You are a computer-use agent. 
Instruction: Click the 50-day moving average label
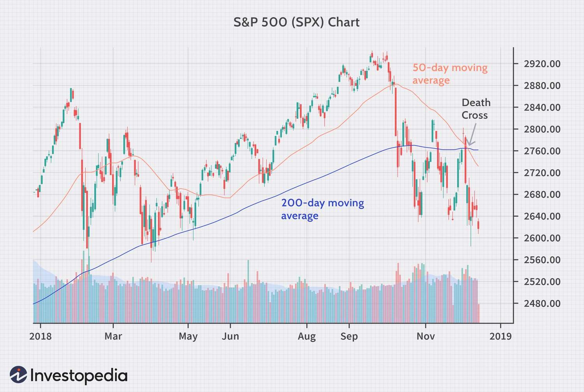click(x=450, y=74)
